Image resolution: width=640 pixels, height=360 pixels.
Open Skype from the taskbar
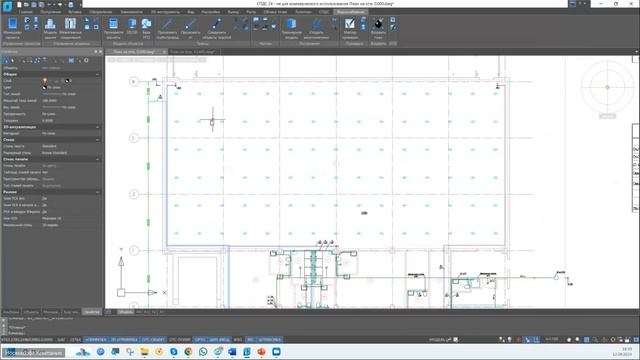pyautogui.click(x=173, y=351)
